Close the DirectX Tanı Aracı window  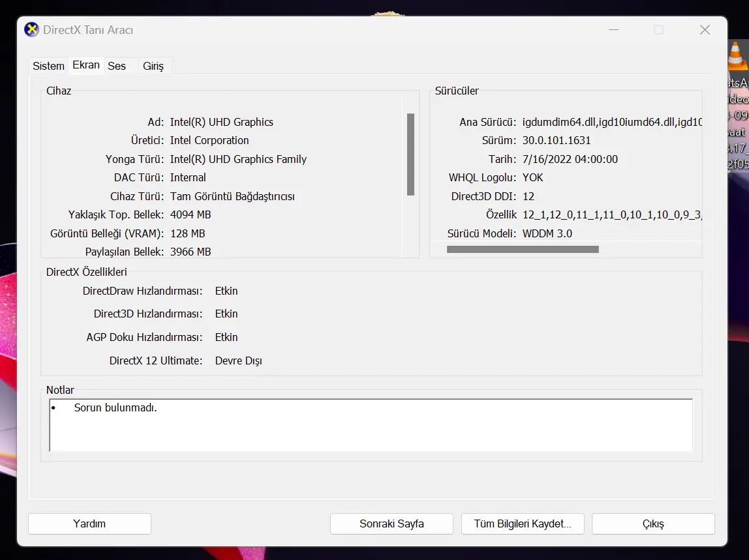pos(705,29)
